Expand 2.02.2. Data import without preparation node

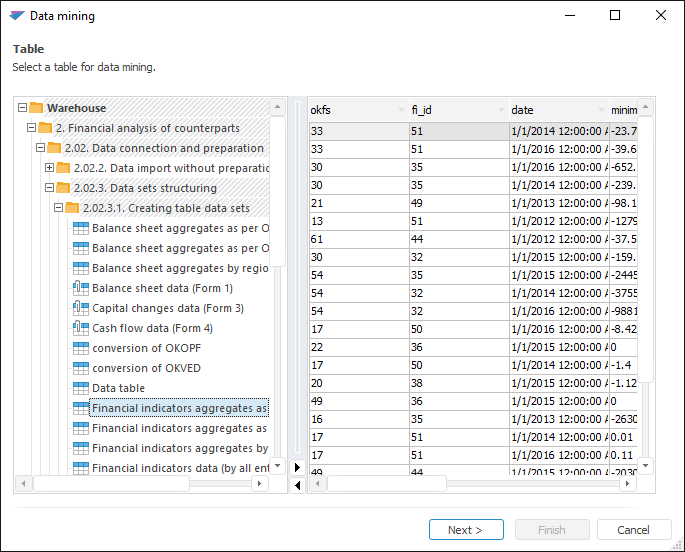49,168
